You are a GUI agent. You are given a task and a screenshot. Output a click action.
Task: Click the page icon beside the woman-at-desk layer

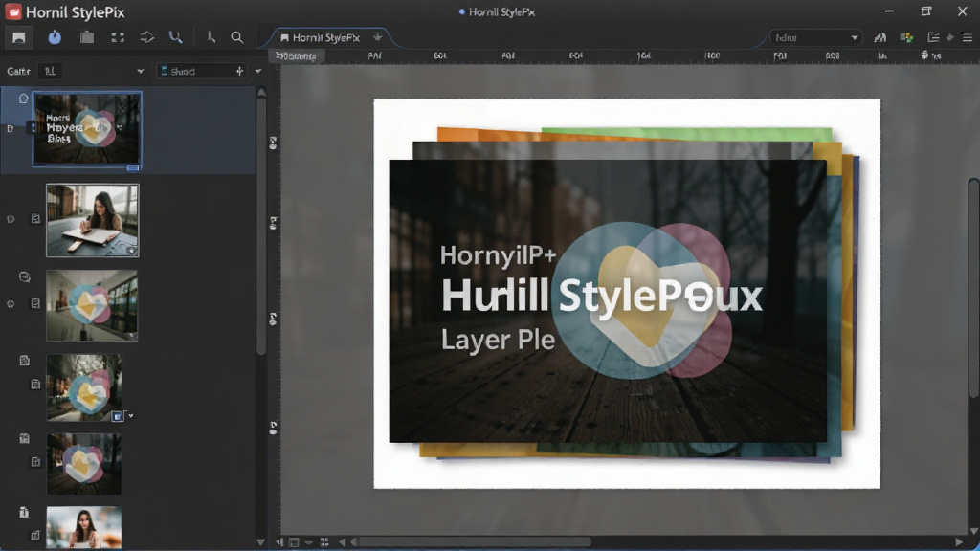[35, 219]
